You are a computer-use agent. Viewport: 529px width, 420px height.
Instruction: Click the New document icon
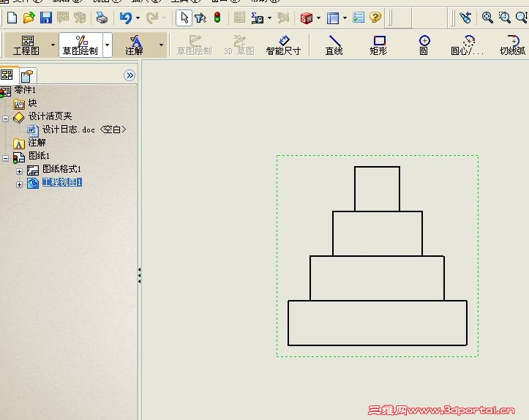point(12,18)
